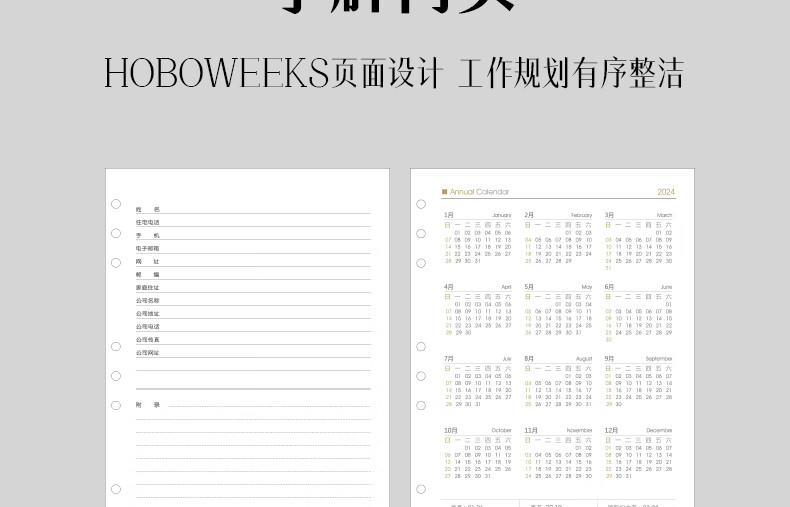The width and height of the screenshot is (790, 507).
Task: Click the 邮编 field line
Action: pyautogui.click(x=260, y=275)
